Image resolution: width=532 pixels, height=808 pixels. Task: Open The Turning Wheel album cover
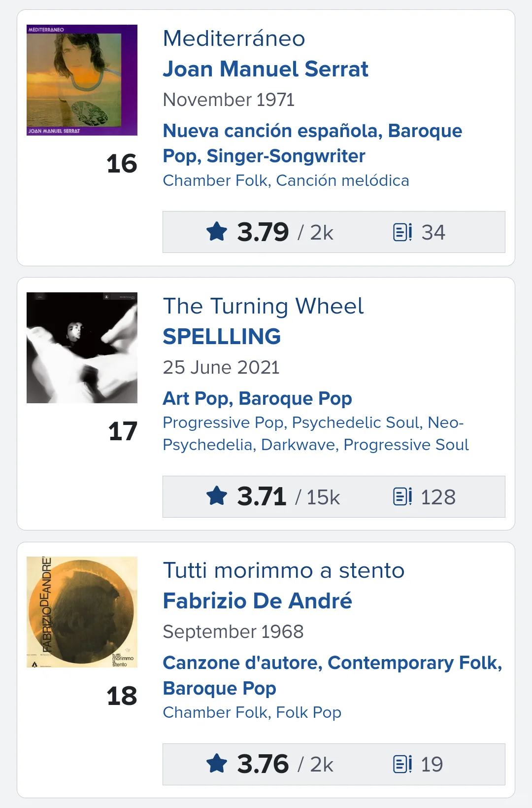tap(82, 348)
